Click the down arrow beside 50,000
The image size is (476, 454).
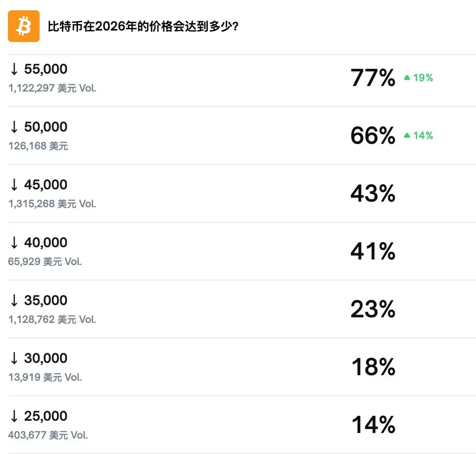14,127
